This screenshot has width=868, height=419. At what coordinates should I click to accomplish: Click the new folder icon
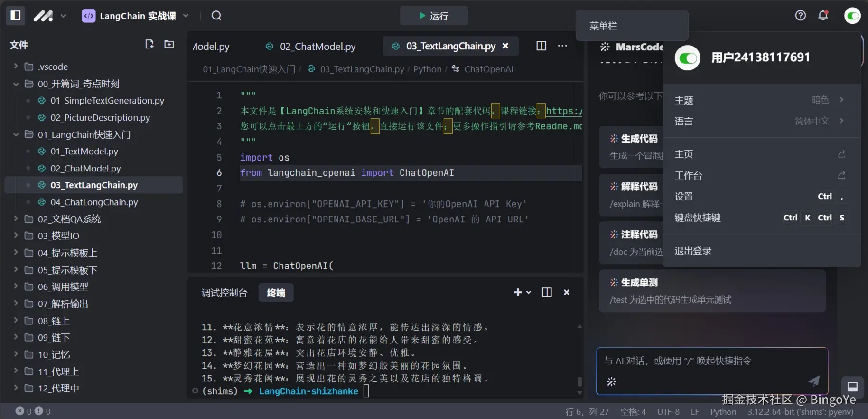(169, 44)
